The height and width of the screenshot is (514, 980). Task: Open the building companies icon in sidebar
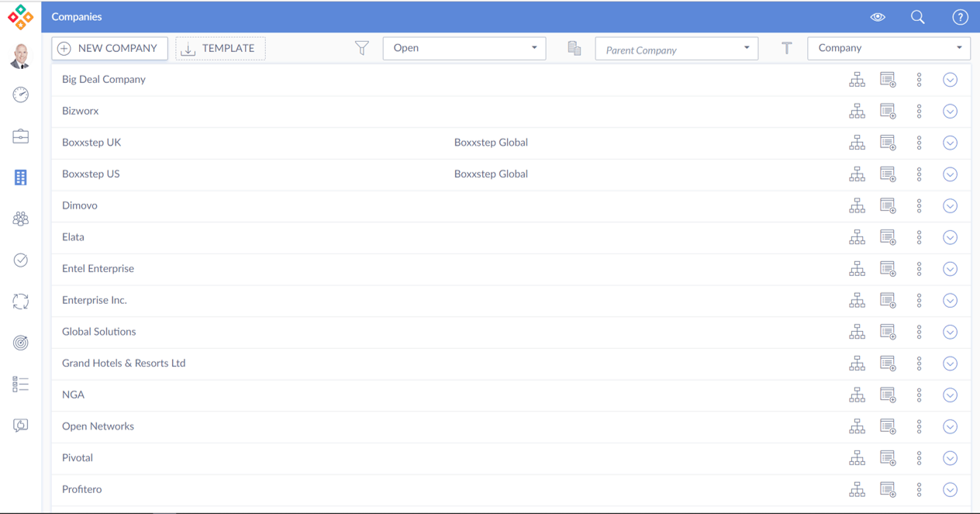click(21, 178)
